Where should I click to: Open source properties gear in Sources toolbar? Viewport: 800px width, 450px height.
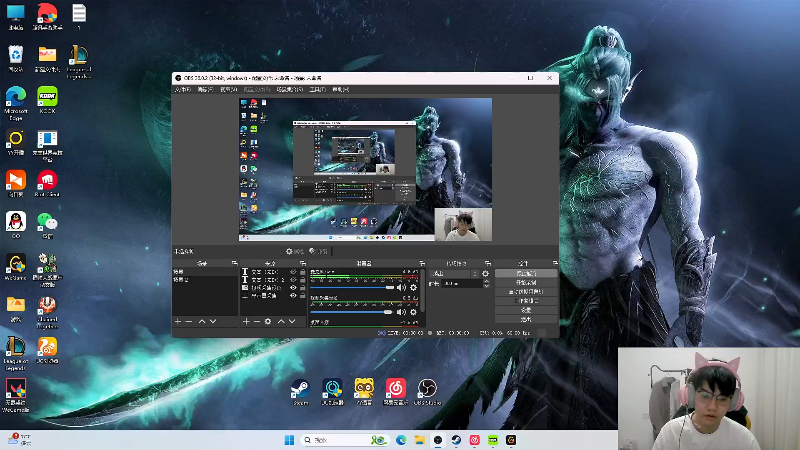[268, 321]
